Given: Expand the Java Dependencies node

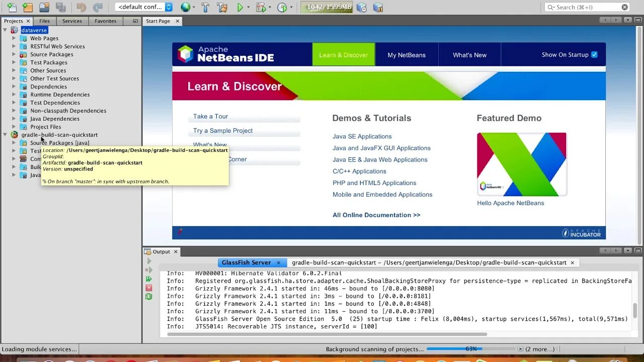Looking at the screenshot, I should point(14,119).
